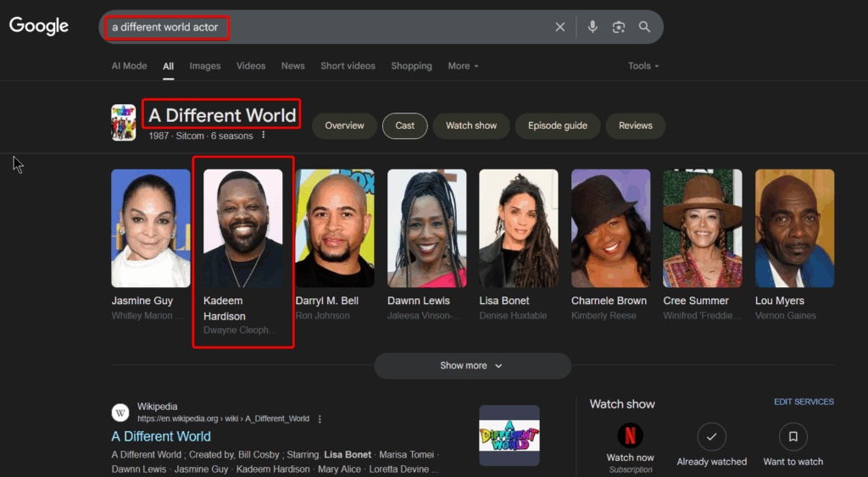
Task: Expand the More search filters dropdown
Action: [x=463, y=66]
